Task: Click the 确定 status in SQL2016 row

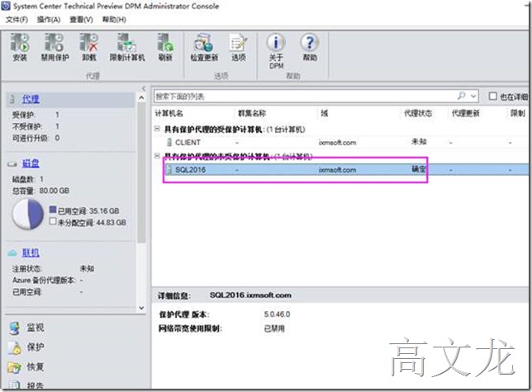Action: (x=419, y=168)
